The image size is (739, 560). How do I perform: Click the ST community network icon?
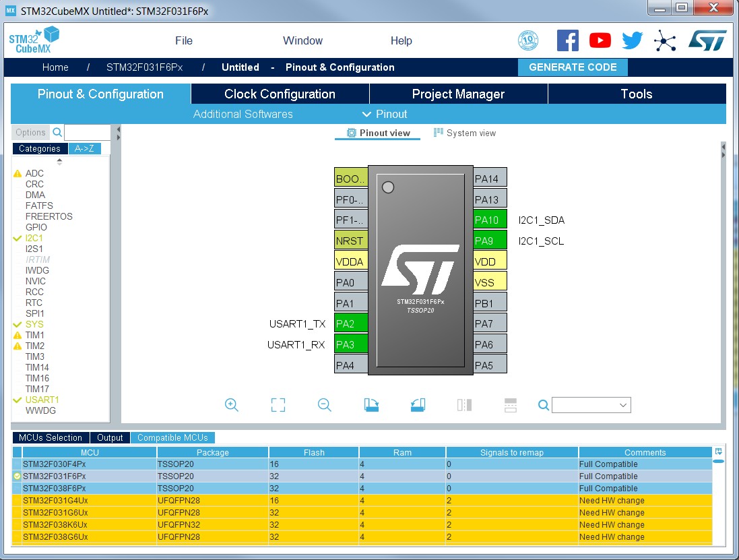pyautogui.click(x=665, y=41)
